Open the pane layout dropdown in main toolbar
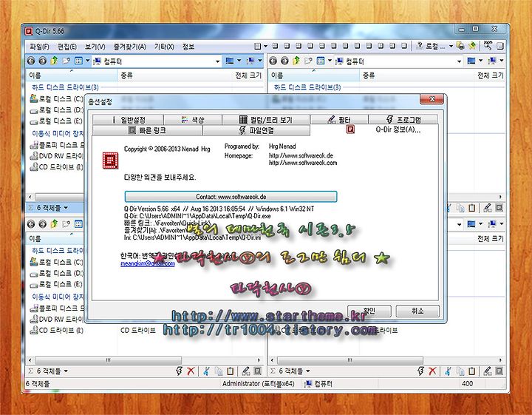 pos(266,46)
